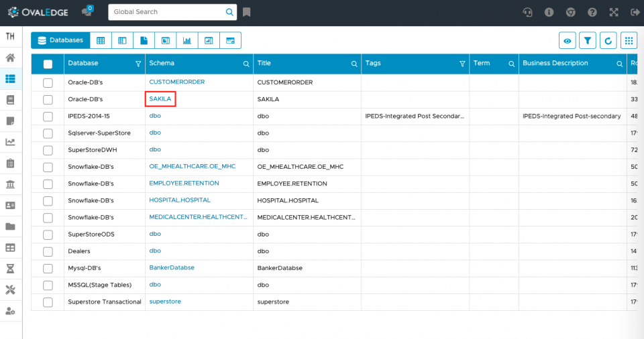
Task: Check the Sqlserver-SuperStore row checkbox
Action: pos(48,133)
